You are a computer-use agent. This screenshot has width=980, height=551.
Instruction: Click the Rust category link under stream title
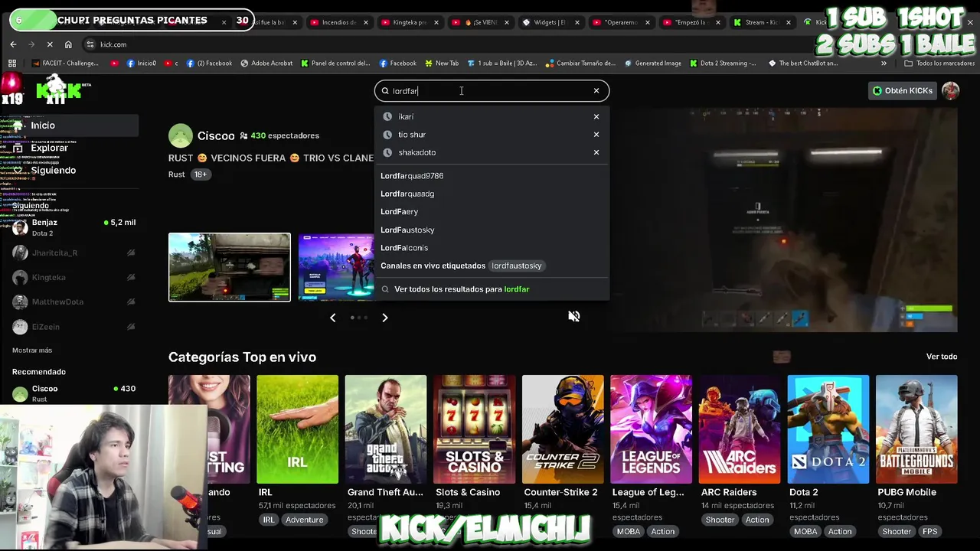click(x=177, y=174)
